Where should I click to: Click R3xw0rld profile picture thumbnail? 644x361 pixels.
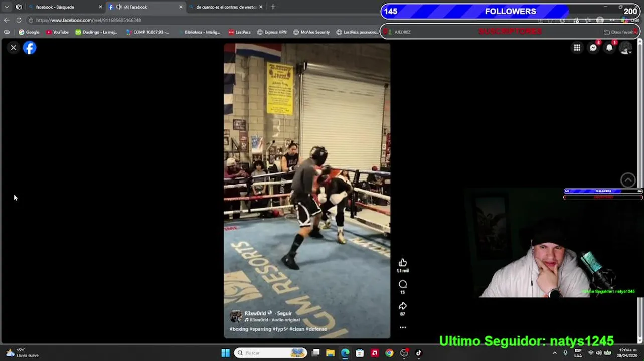(x=235, y=316)
